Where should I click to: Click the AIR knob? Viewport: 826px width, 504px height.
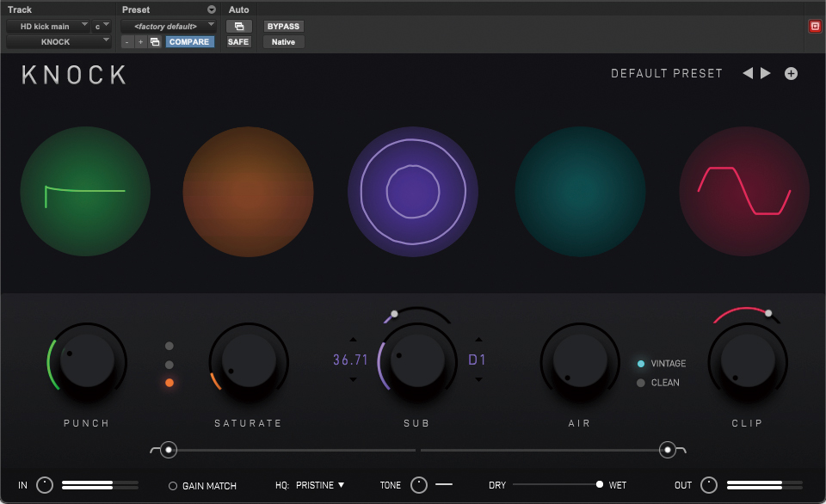point(580,361)
